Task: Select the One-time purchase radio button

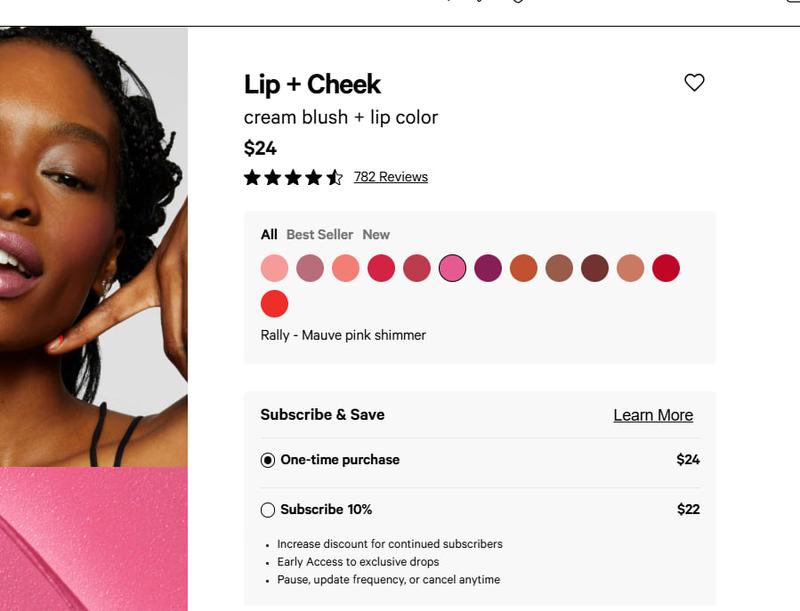Action: click(267, 460)
